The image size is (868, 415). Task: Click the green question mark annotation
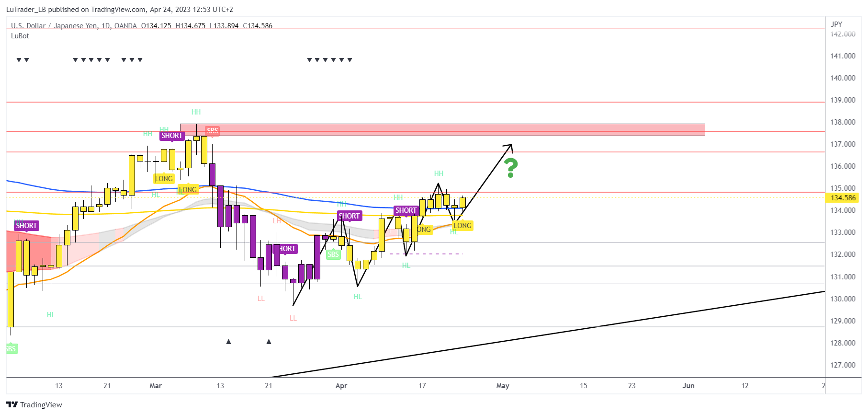point(511,168)
